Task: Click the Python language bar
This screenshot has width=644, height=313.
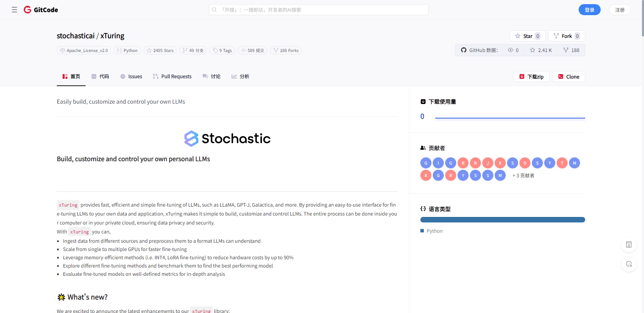Action: [x=503, y=220]
